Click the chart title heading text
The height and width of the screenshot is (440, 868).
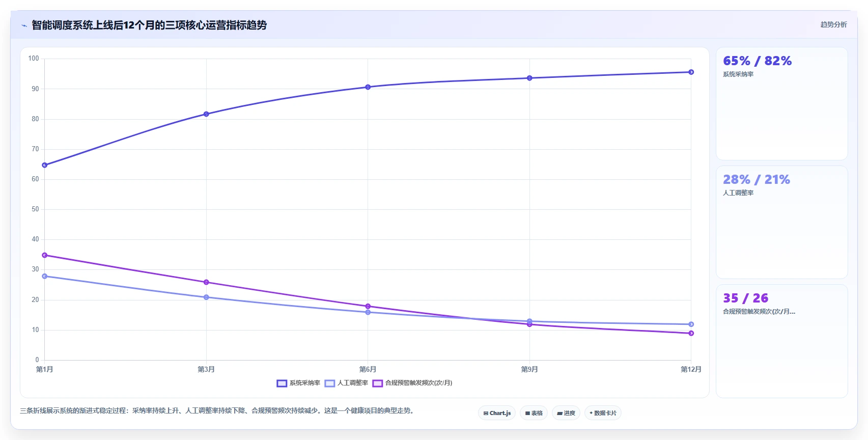coord(149,25)
